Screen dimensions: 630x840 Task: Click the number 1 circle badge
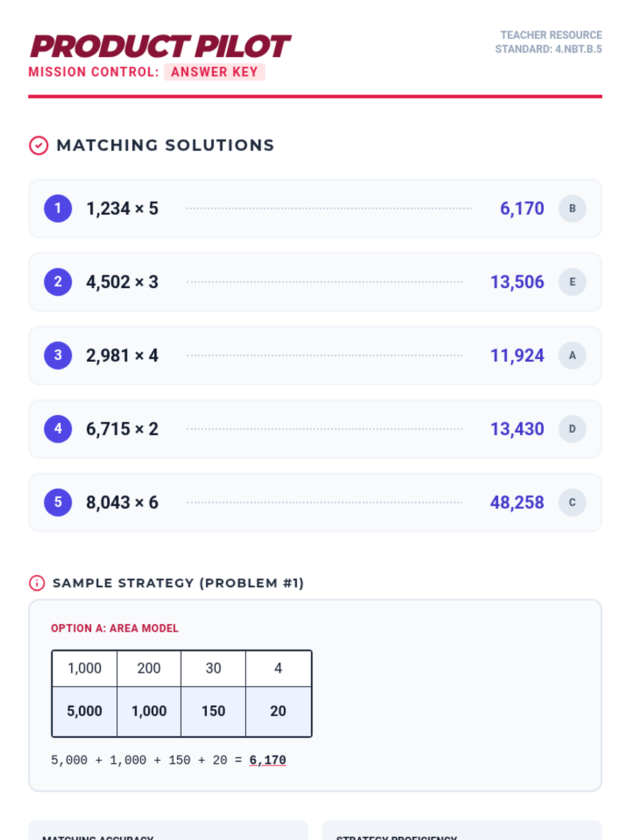pos(58,208)
